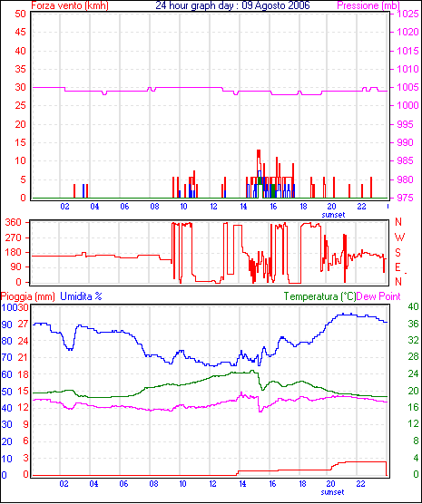Click the 'E' compass label beside the direction chart
Viewport: 422px width, 504px height.
point(398,267)
